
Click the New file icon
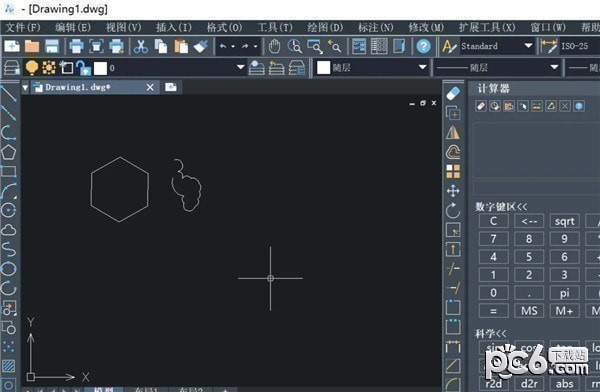[12, 46]
